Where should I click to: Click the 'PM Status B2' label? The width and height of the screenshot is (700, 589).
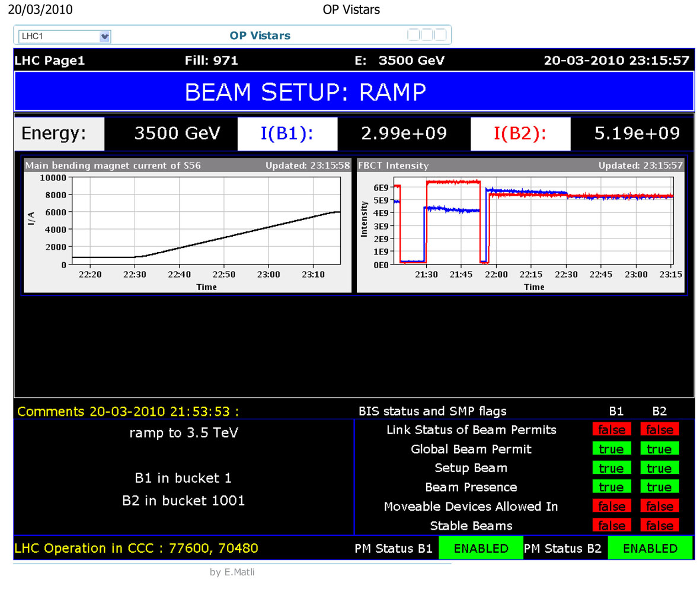pyautogui.click(x=562, y=548)
